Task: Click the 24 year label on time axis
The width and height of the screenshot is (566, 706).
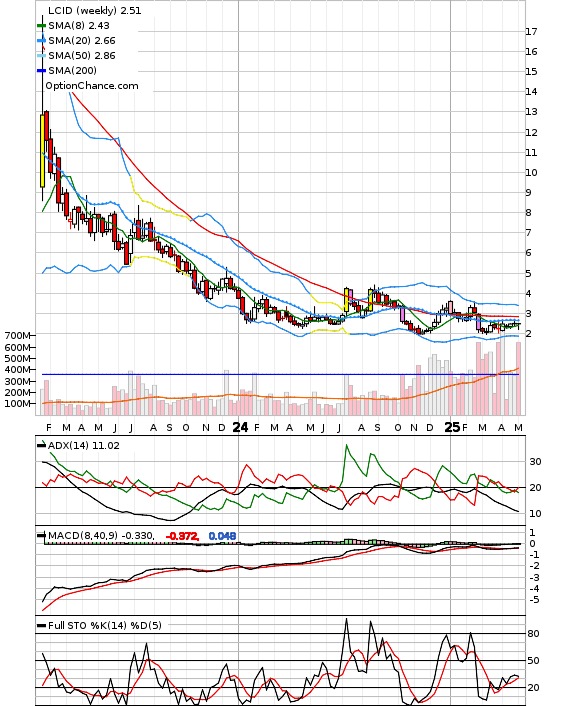Action: pyautogui.click(x=240, y=427)
